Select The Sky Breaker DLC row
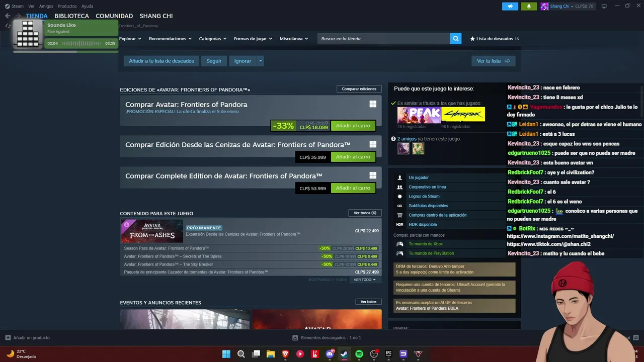 [251, 264]
